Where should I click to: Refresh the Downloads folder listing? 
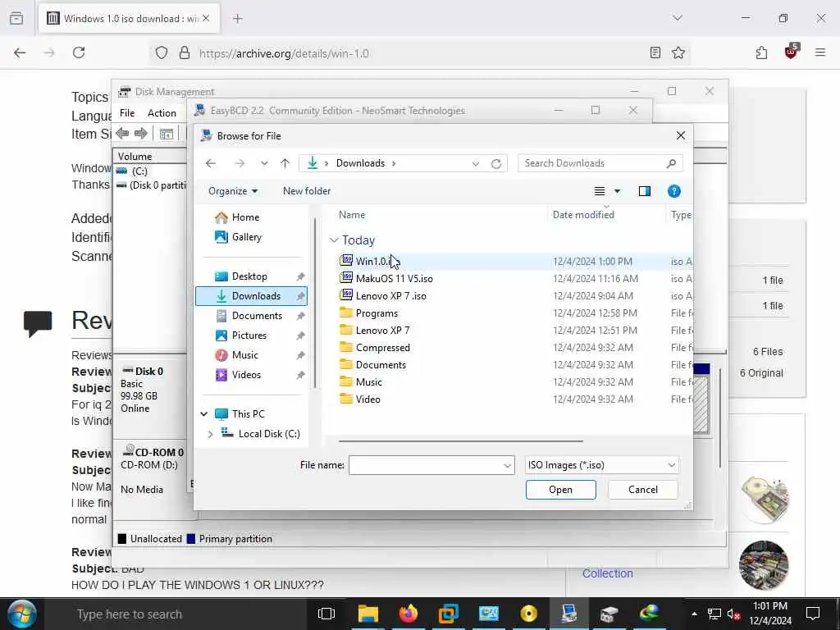click(496, 163)
